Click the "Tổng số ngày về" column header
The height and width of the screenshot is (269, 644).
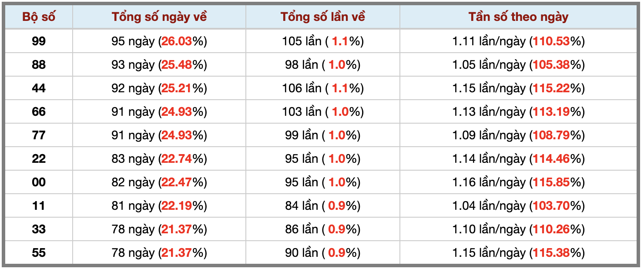[159, 17]
